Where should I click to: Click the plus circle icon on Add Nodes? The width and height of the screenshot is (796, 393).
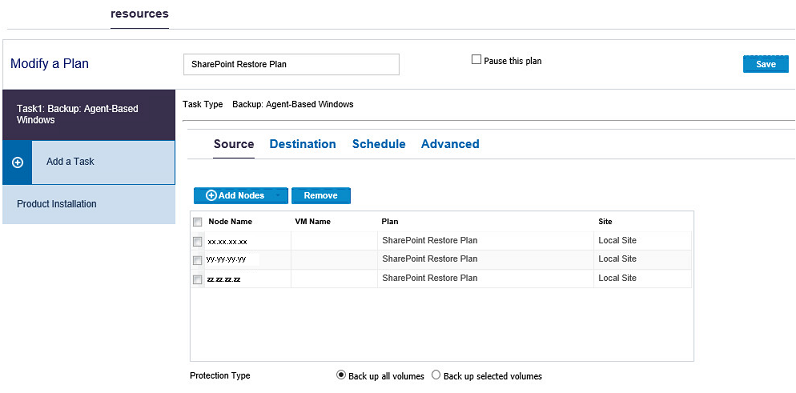tap(211, 195)
